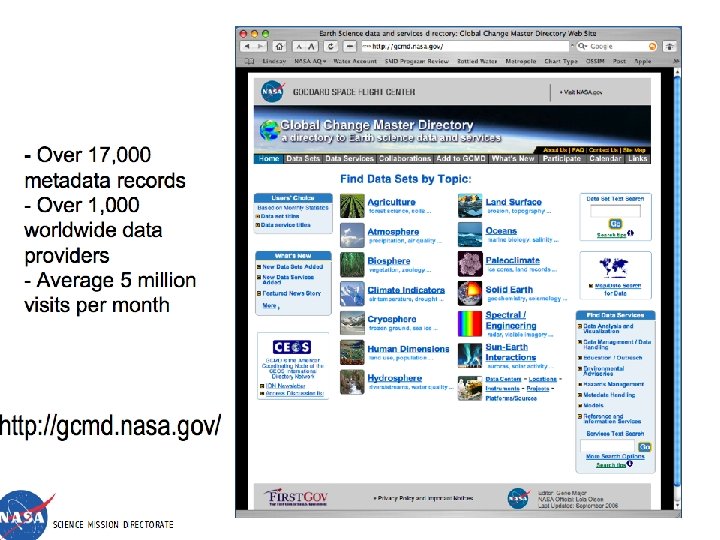
Task: Click the Services Text Search field
Action: [607, 446]
